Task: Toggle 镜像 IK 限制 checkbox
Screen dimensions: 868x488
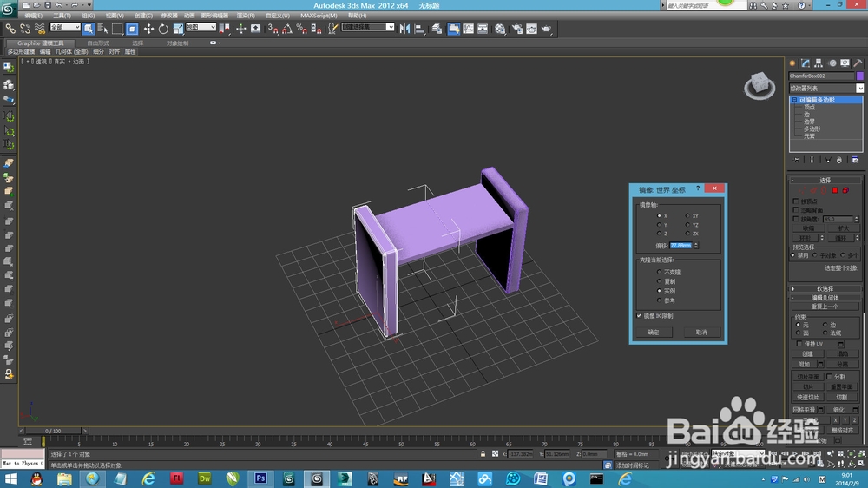Action: click(640, 316)
